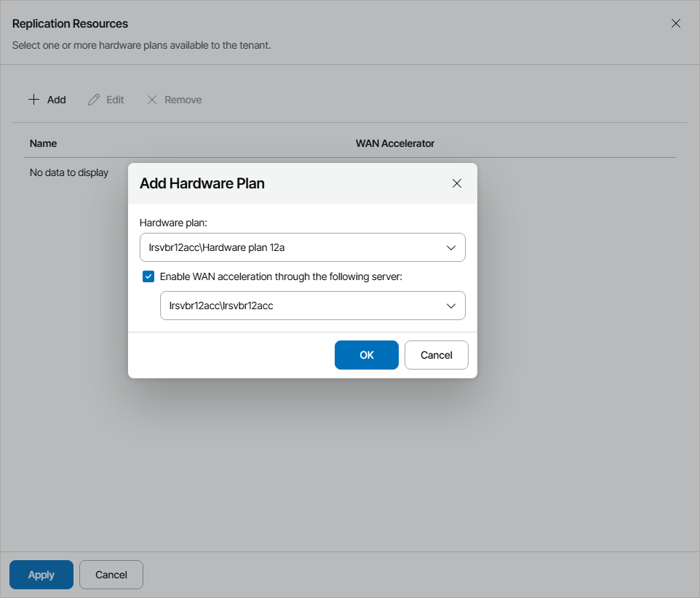Image resolution: width=700 pixels, height=598 pixels.
Task: Click the 'Enable WAN acceleration through the following server' label
Action: (x=281, y=276)
